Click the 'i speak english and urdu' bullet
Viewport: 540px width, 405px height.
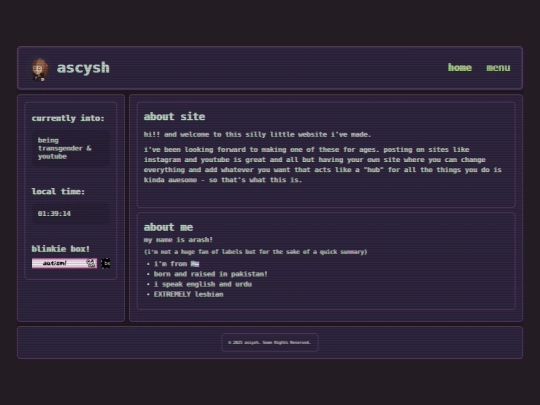click(x=202, y=284)
